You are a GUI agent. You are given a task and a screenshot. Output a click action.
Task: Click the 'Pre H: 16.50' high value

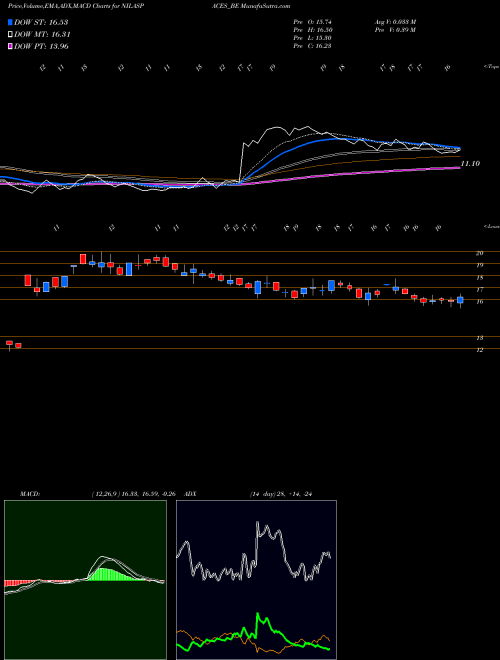click(x=312, y=30)
